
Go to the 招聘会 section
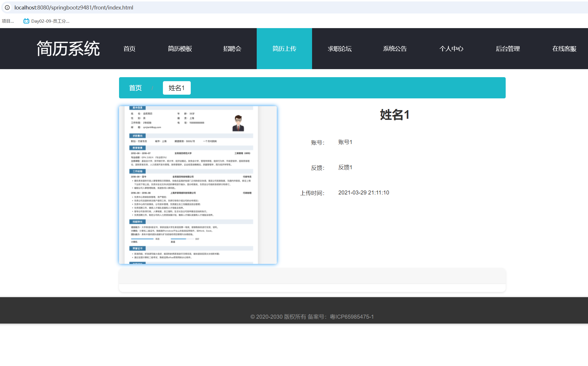[x=232, y=48]
